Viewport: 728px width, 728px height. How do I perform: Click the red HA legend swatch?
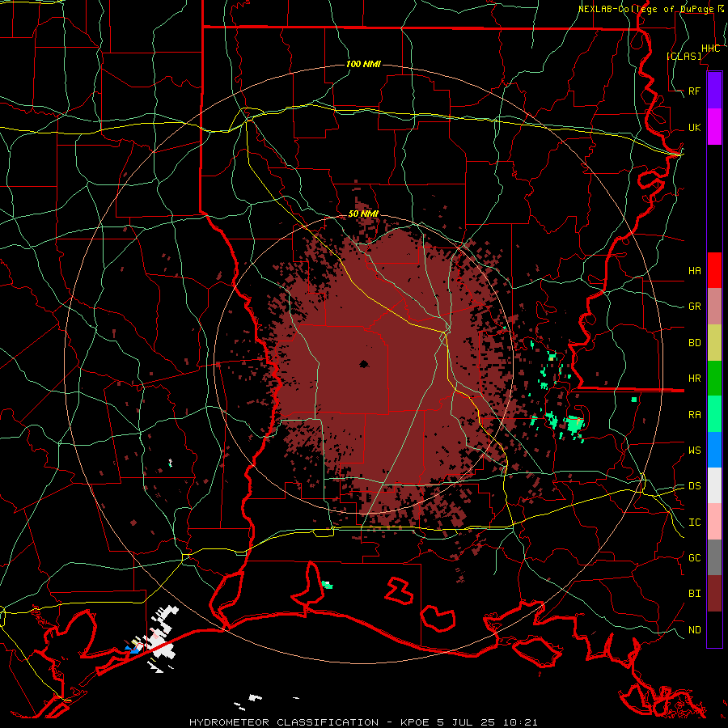click(x=714, y=270)
